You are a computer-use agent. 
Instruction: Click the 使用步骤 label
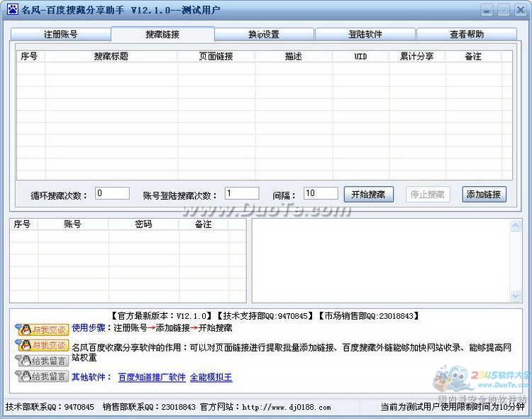pyautogui.click(x=89, y=328)
